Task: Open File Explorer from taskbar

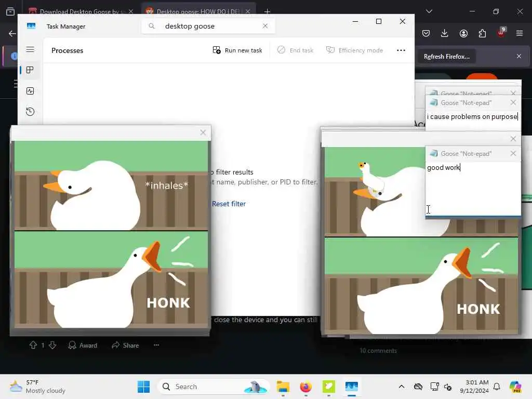Action: point(283,387)
